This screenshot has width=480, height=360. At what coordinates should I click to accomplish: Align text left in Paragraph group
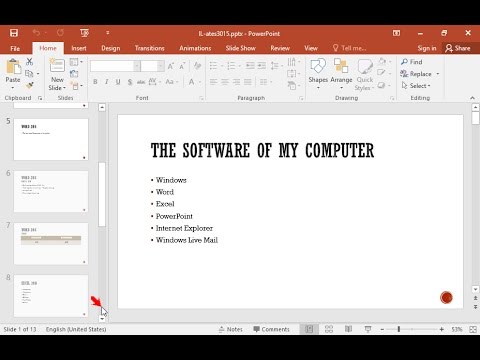[x=214, y=82]
